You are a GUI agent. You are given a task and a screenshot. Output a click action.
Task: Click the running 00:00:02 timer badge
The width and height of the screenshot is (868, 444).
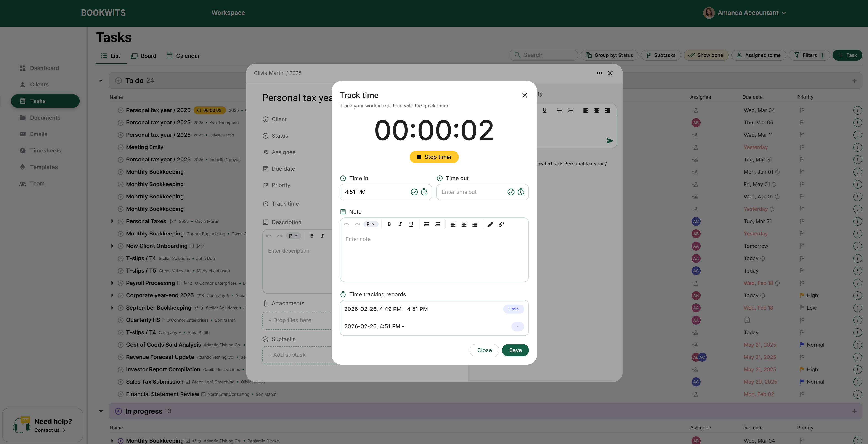tap(209, 110)
